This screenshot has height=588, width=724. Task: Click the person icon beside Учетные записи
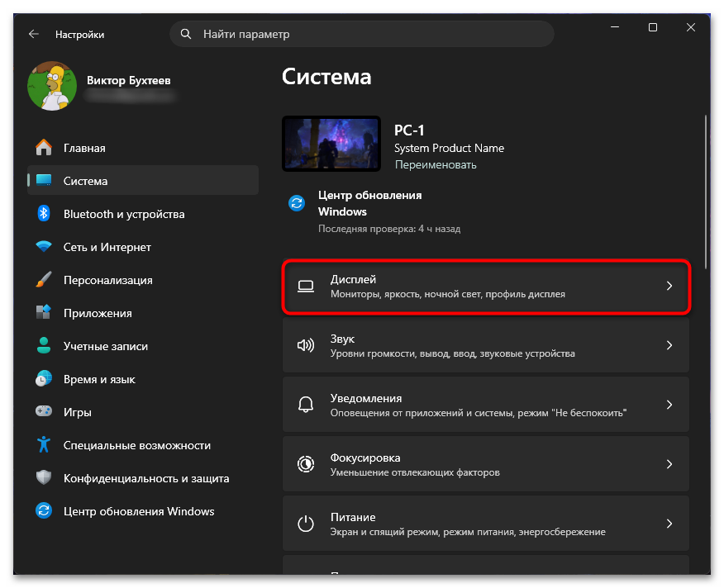tap(44, 345)
